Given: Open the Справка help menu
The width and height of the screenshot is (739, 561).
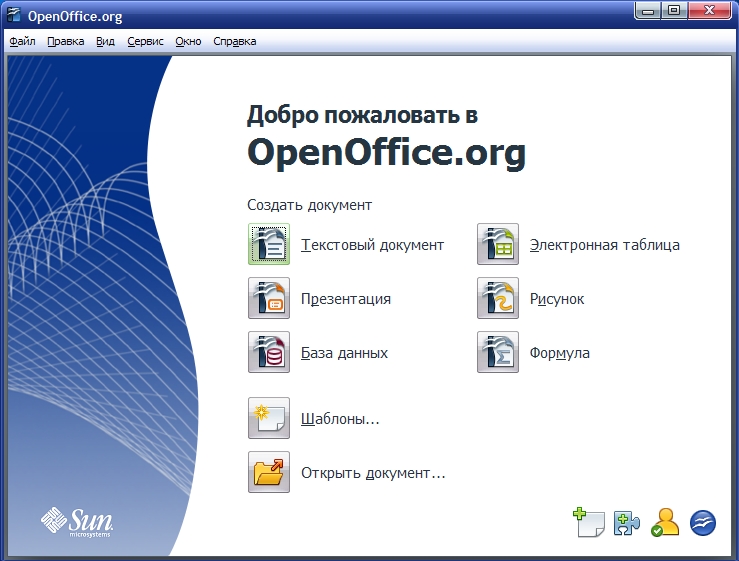Looking at the screenshot, I should click(235, 42).
